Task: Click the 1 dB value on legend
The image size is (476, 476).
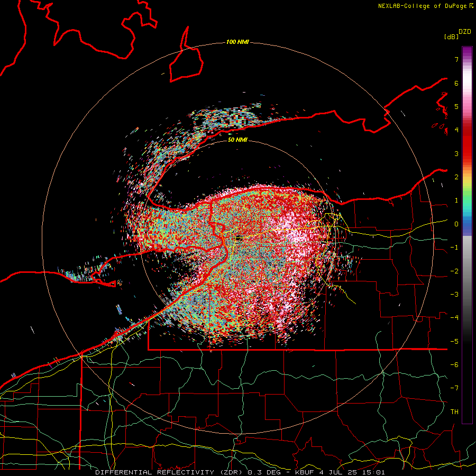Action: click(456, 200)
